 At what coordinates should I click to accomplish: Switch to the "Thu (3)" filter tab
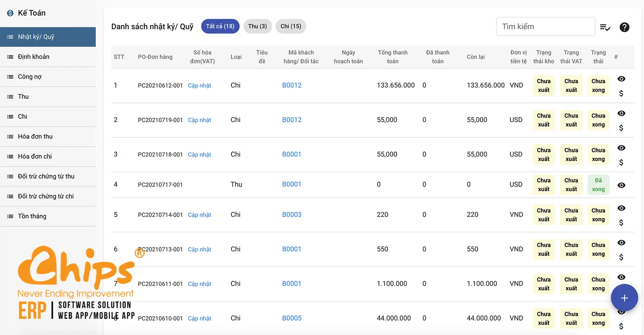click(258, 26)
